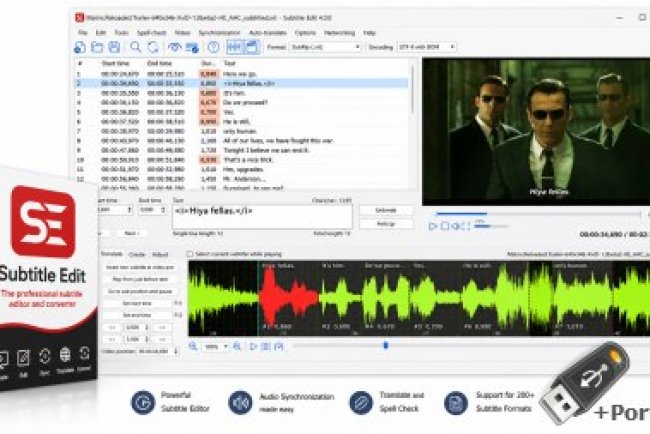Select the row "It's him."
650x434 pixels.
pos(242,93)
